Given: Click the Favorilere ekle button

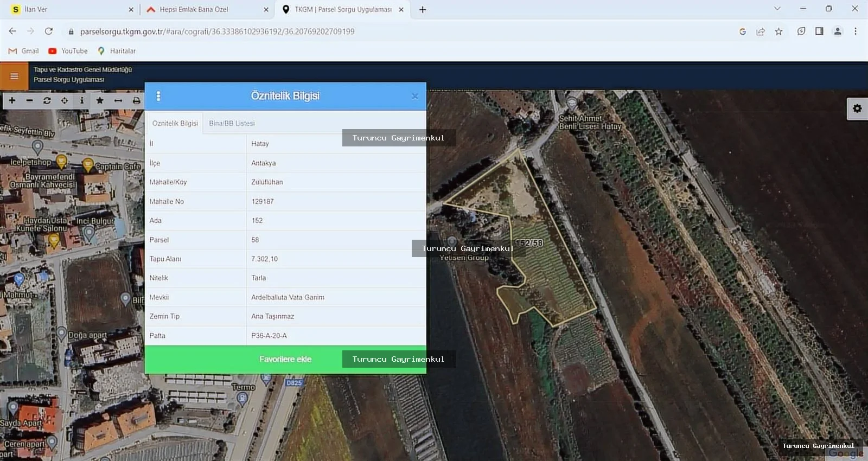Looking at the screenshot, I should 285,359.
